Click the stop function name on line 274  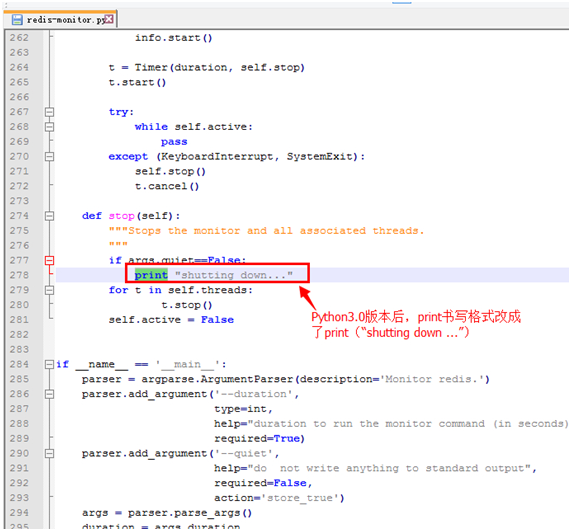(x=122, y=216)
